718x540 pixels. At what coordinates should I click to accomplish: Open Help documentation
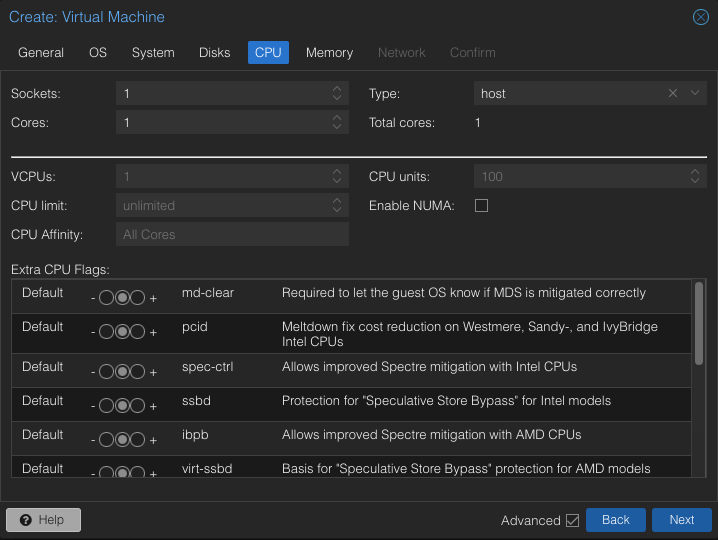pyautogui.click(x=43, y=520)
